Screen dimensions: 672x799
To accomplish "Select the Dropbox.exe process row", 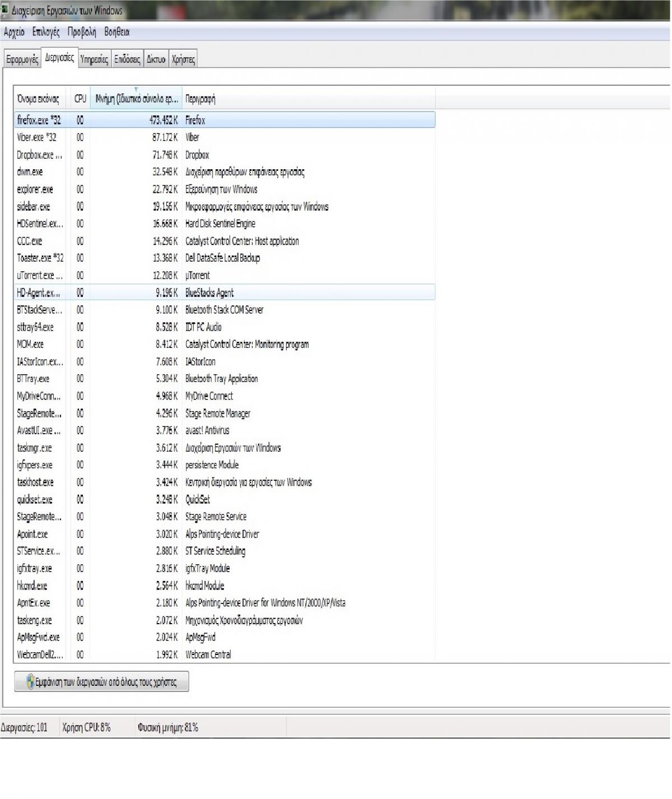I will [x=225, y=155].
